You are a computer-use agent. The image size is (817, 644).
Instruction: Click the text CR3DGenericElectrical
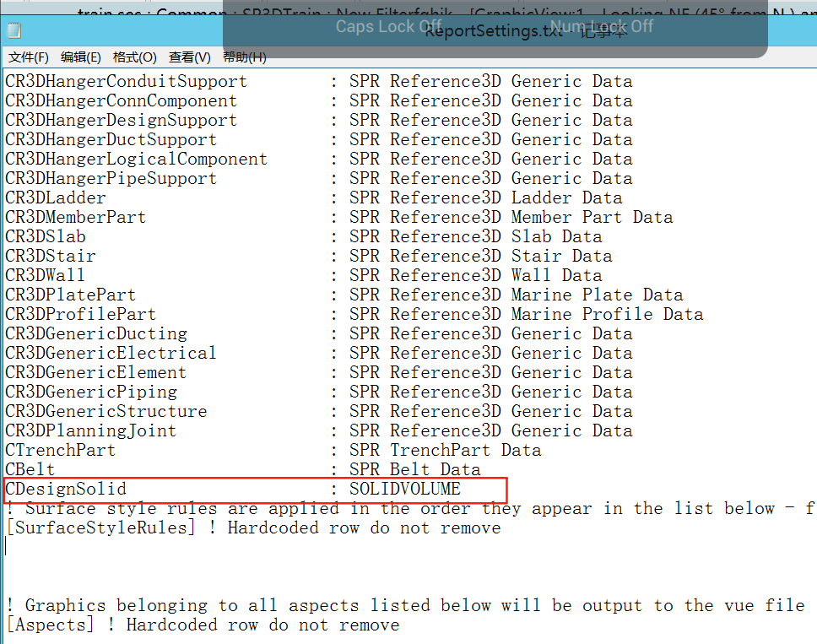[x=111, y=354]
